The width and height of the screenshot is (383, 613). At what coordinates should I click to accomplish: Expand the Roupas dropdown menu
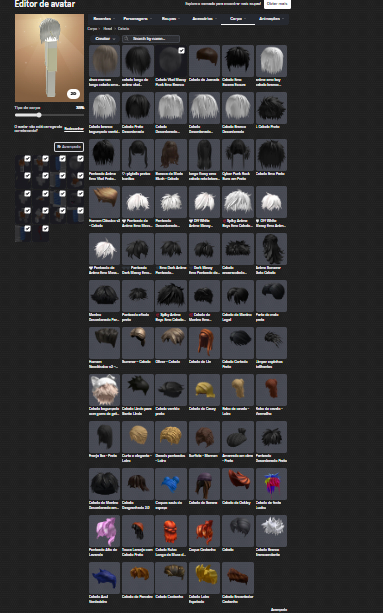click(x=171, y=19)
